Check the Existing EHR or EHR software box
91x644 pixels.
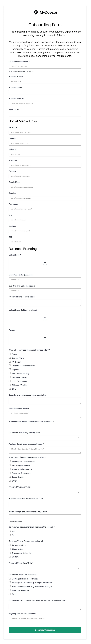tap(10, 579)
